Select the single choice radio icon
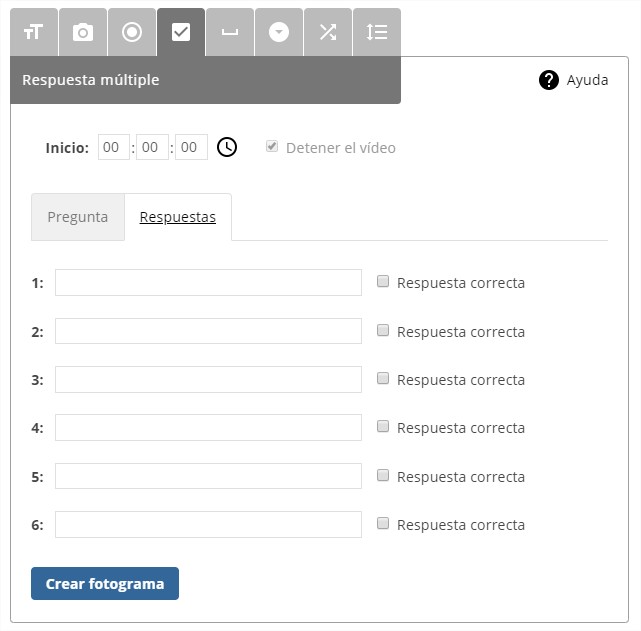Screen dimensions: 641x631 (132, 32)
